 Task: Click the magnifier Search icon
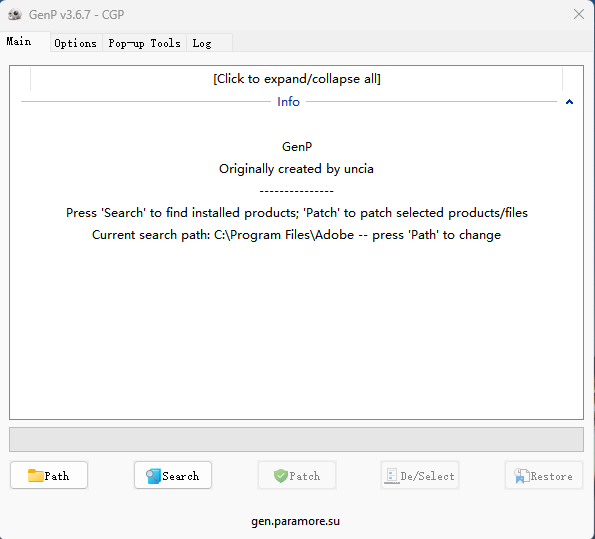click(x=153, y=476)
